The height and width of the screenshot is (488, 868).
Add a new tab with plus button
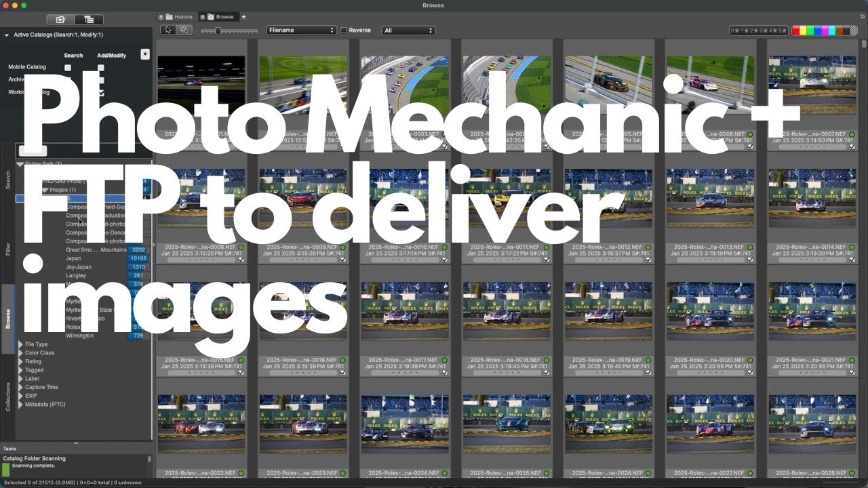pyautogui.click(x=244, y=16)
